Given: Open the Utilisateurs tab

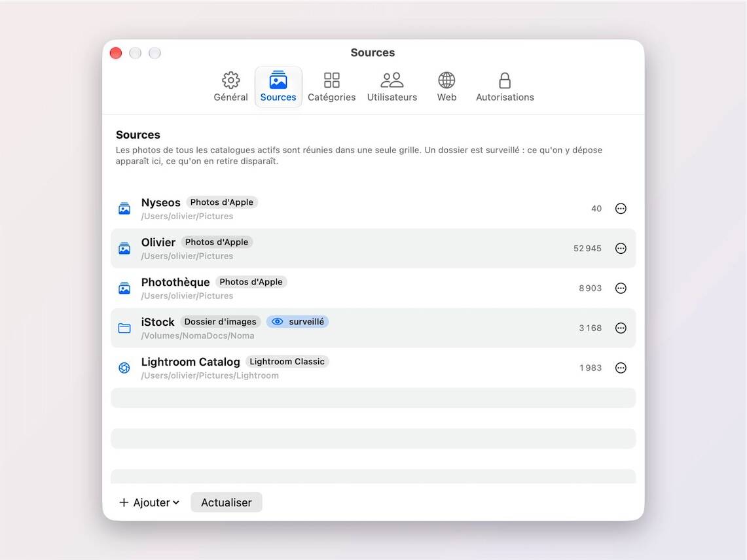Looking at the screenshot, I should coord(392,87).
